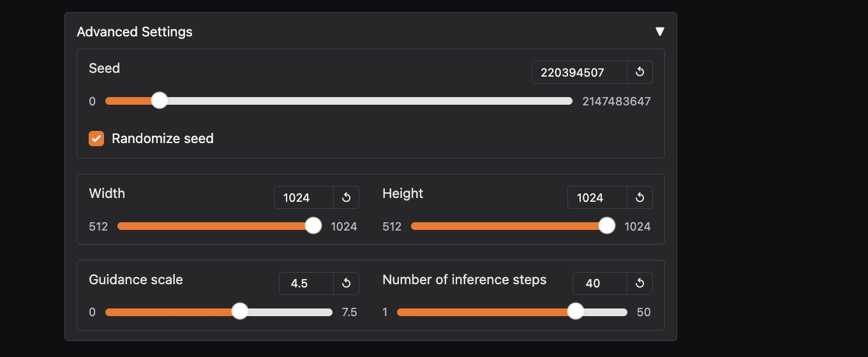This screenshot has height=357, width=868.
Task: Focus the Width number input field
Action: [x=304, y=197]
